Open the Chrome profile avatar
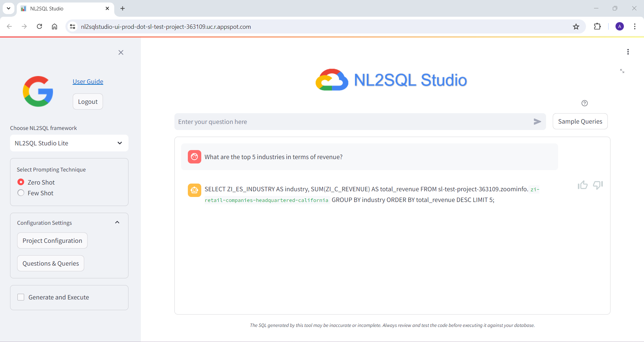The width and height of the screenshot is (644, 342). pos(620,26)
